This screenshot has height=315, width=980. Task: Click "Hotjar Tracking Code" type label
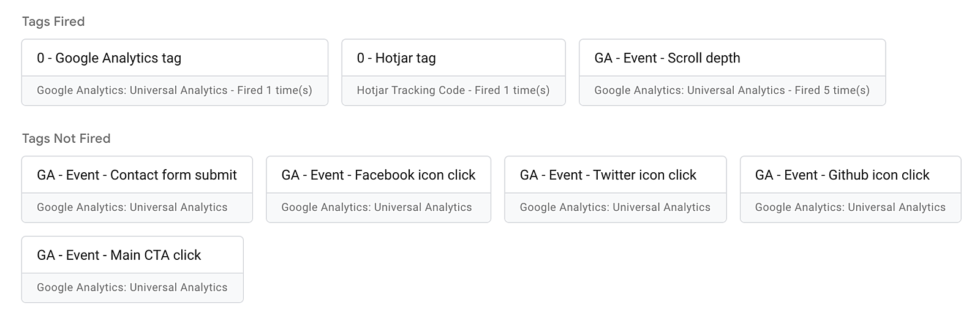tap(411, 91)
